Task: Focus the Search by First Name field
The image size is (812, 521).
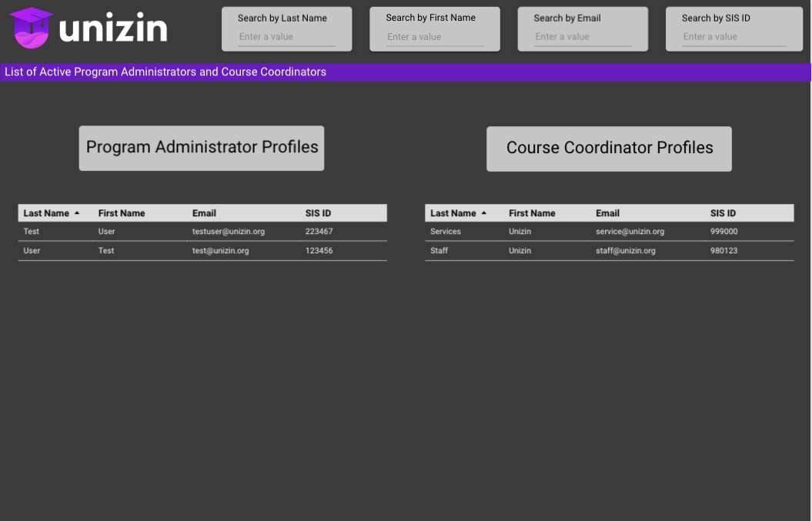Action: click(435, 37)
